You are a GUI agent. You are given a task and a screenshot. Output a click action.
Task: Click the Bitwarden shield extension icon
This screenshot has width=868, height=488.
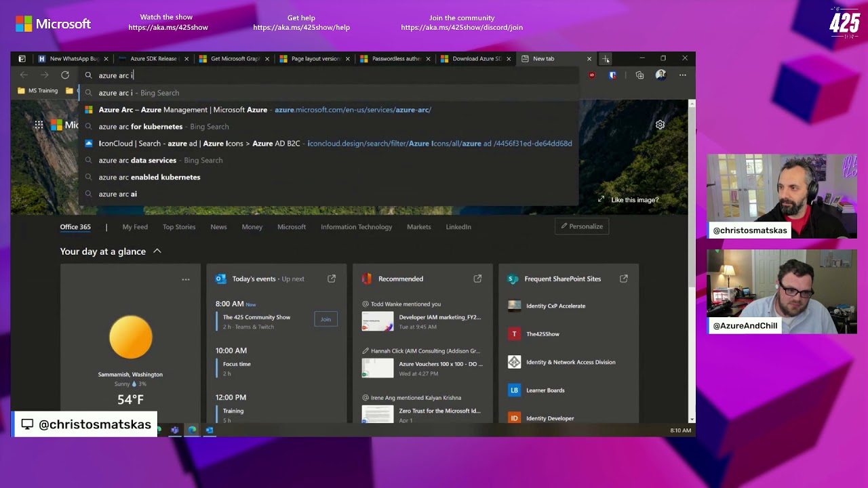(x=613, y=75)
